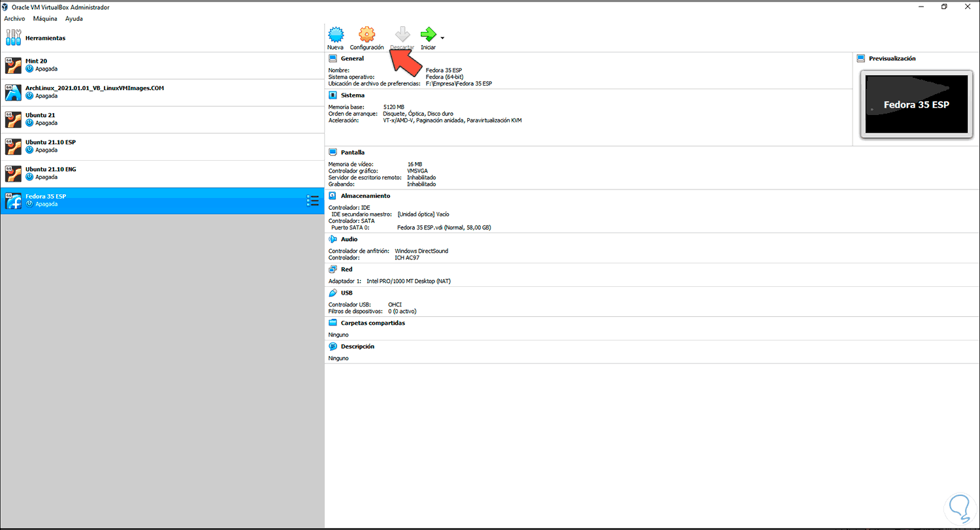
Task: Click the Carpetas compartidas folder icon
Action: click(333, 322)
